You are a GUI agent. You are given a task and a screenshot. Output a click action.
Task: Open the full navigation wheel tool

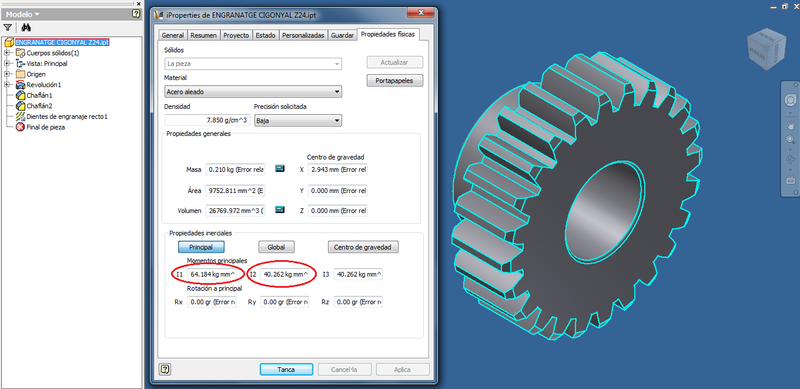click(790, 99)
